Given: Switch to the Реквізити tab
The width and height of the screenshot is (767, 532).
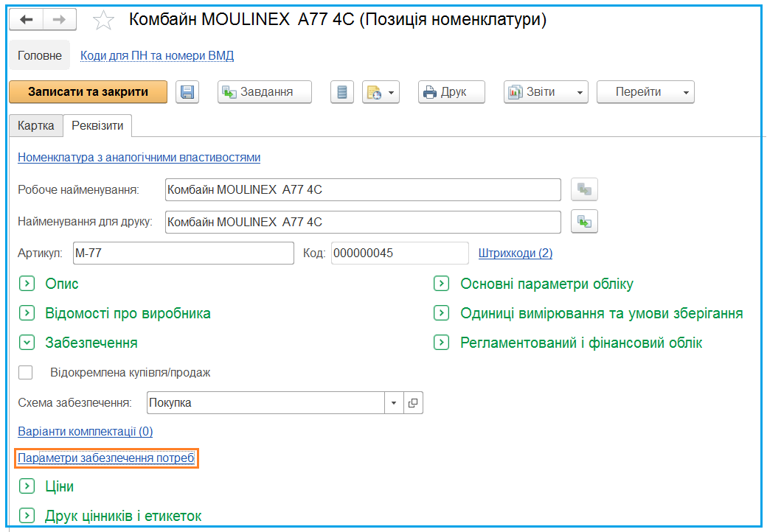Looking at the screenshot, I should [x=97, y=125].
